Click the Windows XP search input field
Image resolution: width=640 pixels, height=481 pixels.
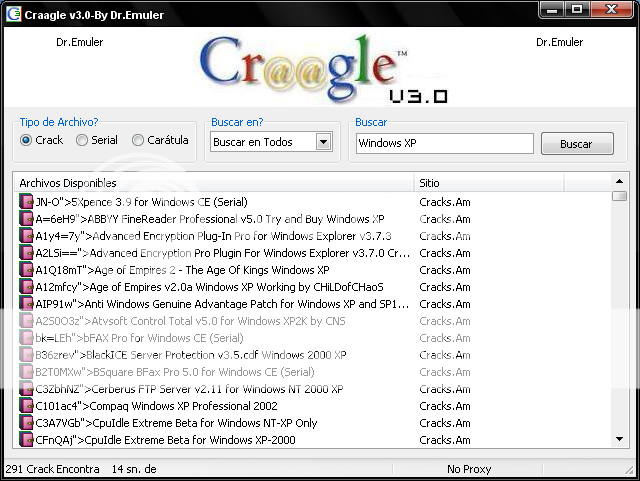tap(444, 143)
